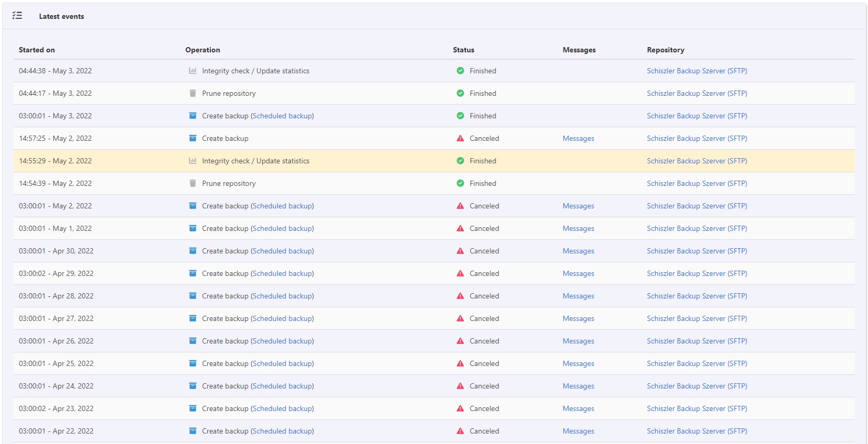Click the chart icon in the highlighted 14:55:29 row
Image resolution: width=868 pixels, height=444 pixels.
pyautogui.click(x=193, y=161)
